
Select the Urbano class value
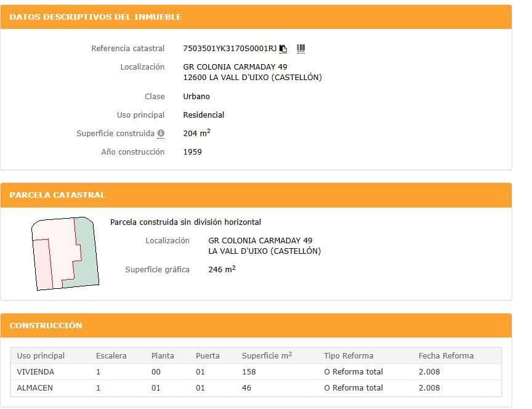[x=196, y=96]
